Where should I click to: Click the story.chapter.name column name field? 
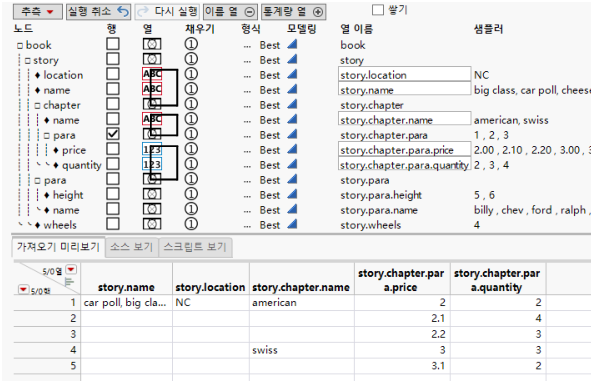tap(404, 119)
